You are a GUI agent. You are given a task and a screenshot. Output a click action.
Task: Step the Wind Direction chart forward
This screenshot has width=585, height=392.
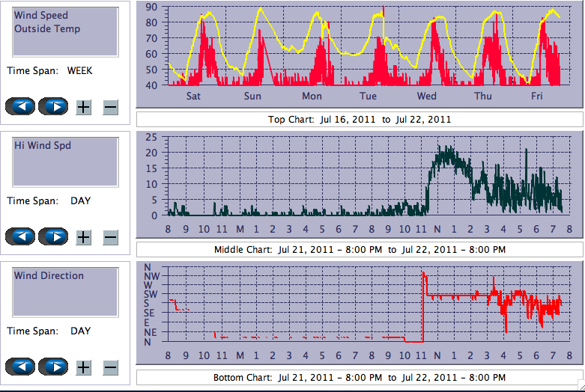tap(53, 367)
